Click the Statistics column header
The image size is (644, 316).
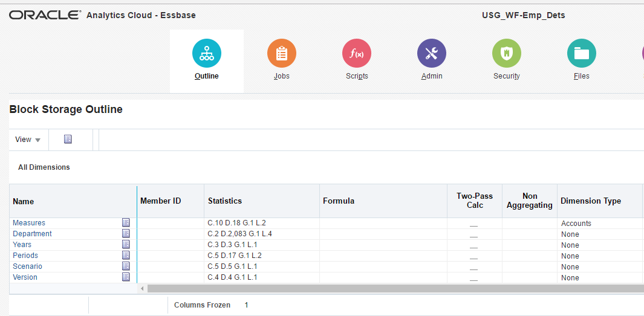(225, 201)
